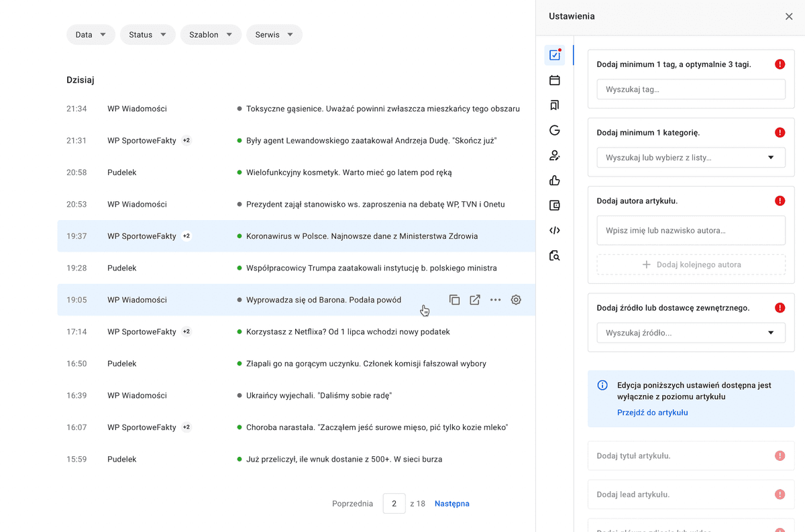Click 'Dodaj kolejnego autora' button

coord(691,264)
